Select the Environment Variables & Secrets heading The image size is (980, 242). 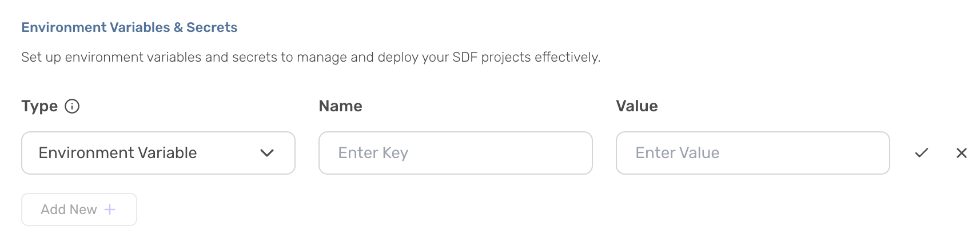pos(129,27)
